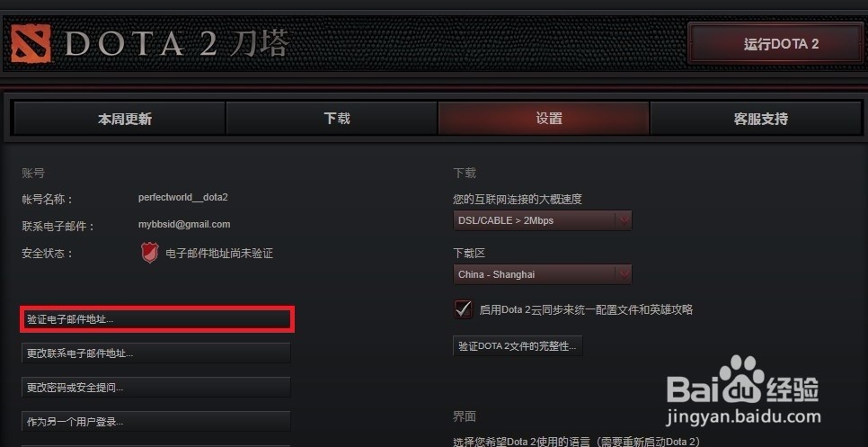This screenshot has height=447, width=868.
Task: Click the Dota 2 red logo icon
Action: click(31, 43)
